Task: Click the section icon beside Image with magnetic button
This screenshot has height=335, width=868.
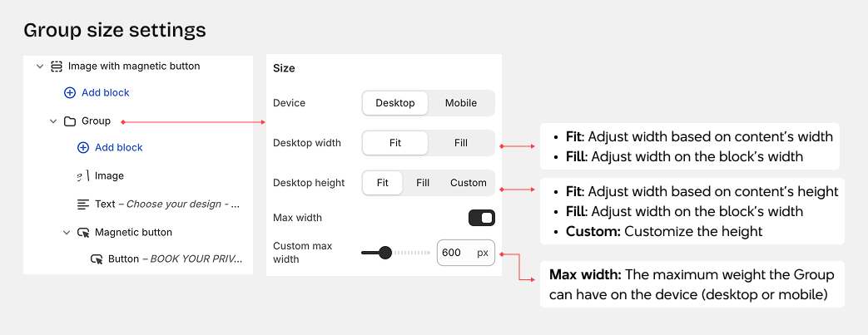Action: click(57, 67)
